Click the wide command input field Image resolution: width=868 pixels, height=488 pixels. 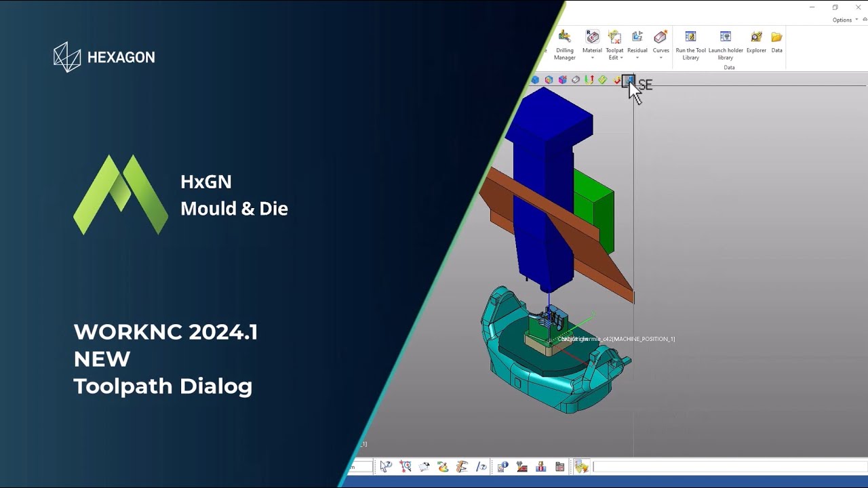[730, 466]
